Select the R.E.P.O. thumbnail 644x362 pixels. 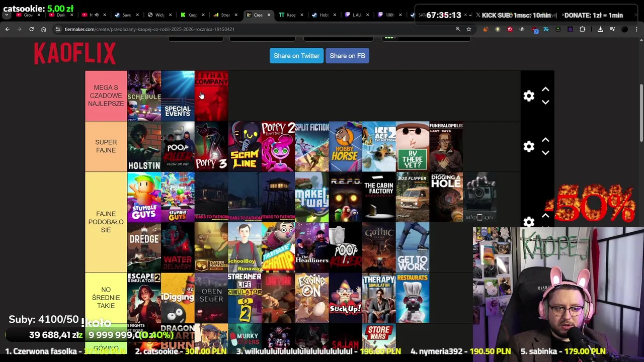[x=345, y=197]
